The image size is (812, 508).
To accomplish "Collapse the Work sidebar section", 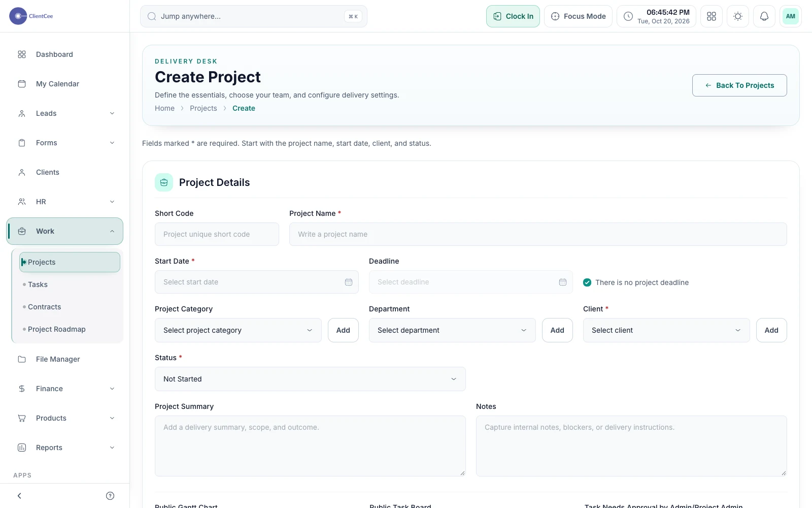I will [65, 231].
